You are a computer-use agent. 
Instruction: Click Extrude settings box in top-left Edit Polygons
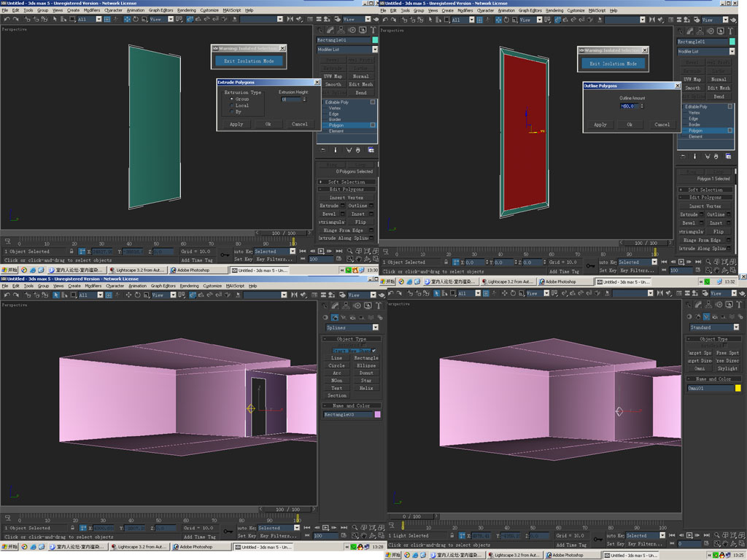click(343, 206)
